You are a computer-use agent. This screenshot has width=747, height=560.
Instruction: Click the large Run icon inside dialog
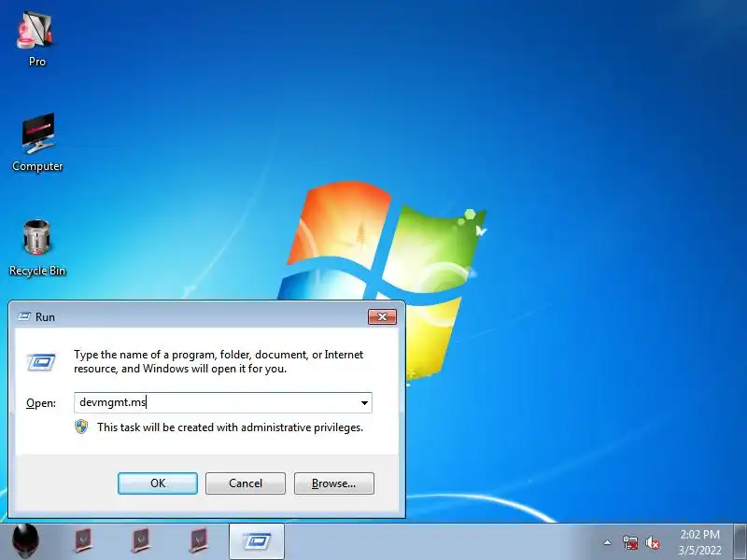click(41, 362)
